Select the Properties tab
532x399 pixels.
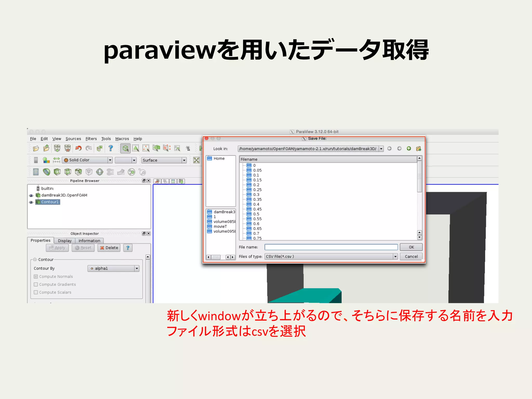pos(41,241)
